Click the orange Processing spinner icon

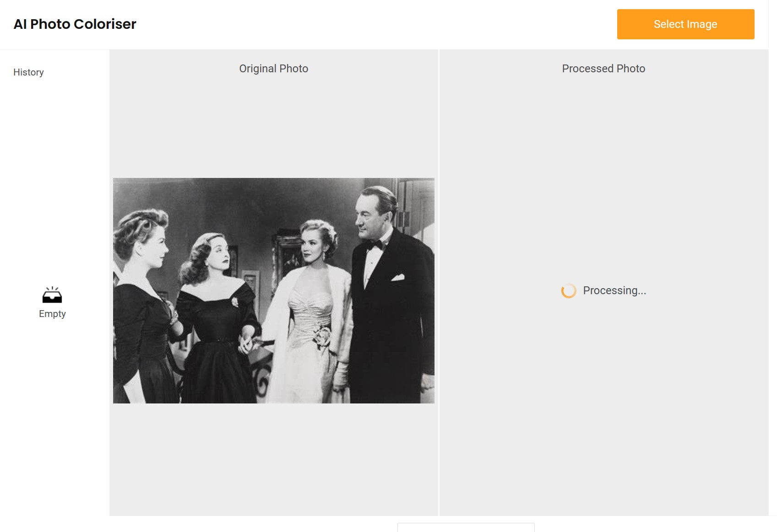[x=568, y=291]
